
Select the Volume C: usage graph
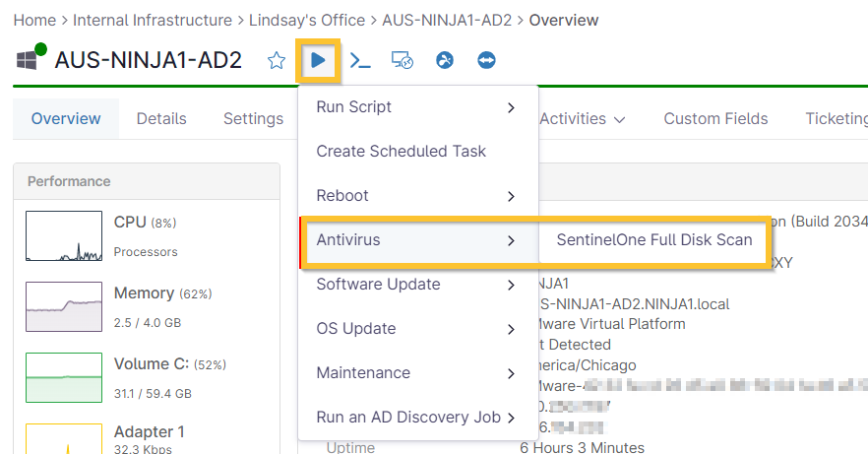63,378
